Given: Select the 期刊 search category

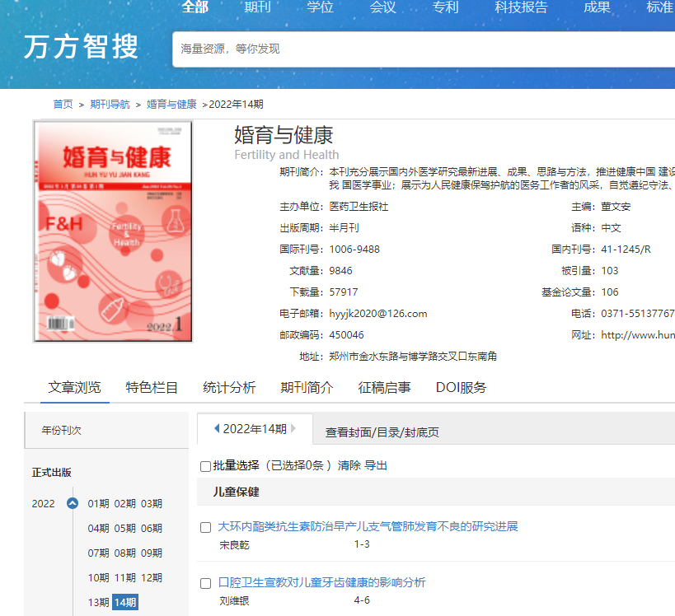Looking at the screenshot, I should (x=258, y=7).
